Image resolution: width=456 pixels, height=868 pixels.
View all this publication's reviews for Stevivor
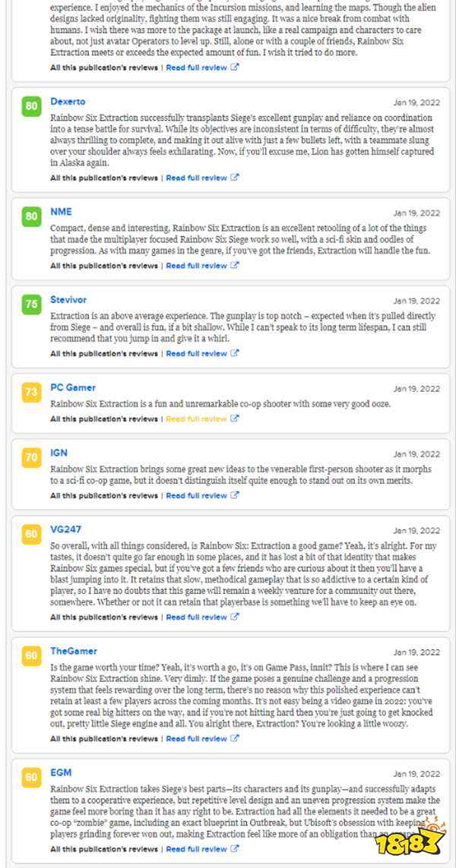click(x=104, y=353)
